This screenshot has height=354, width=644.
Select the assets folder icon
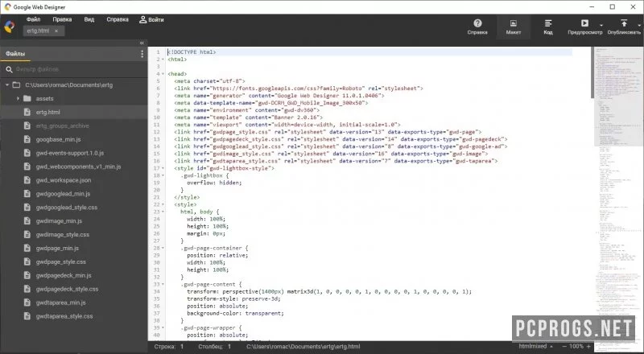pyautogui.click(x=27, y=99)
